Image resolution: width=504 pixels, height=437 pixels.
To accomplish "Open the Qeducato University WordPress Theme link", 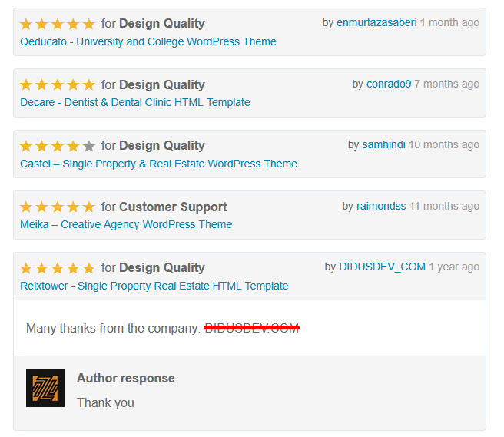I will pyautogui.click(x=148, y=41).
